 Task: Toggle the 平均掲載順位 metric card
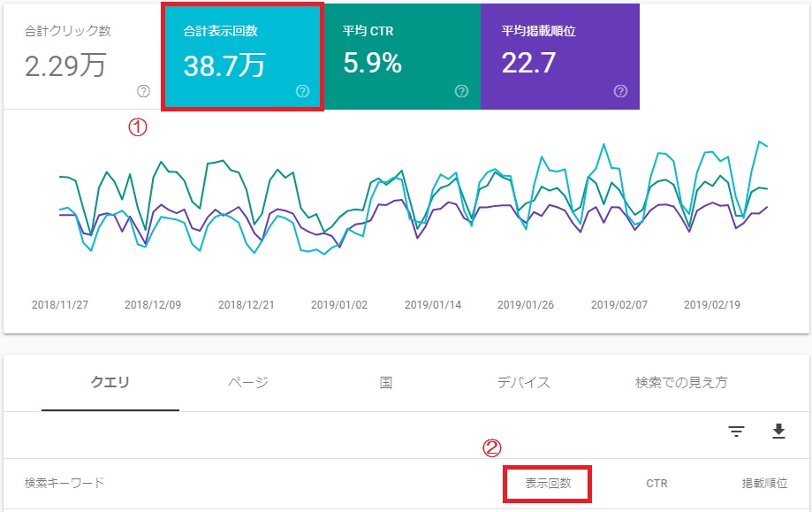[560, 55]
